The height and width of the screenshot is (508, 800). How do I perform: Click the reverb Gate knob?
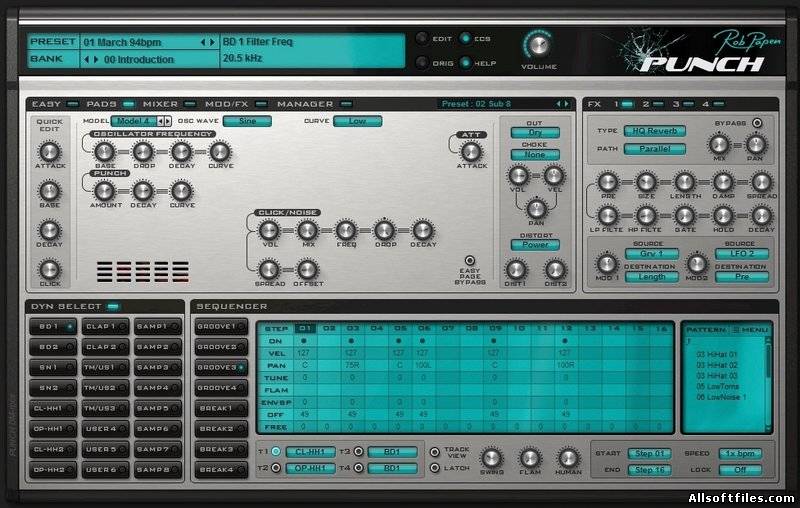pyautogui.click(x=685, y=216)
